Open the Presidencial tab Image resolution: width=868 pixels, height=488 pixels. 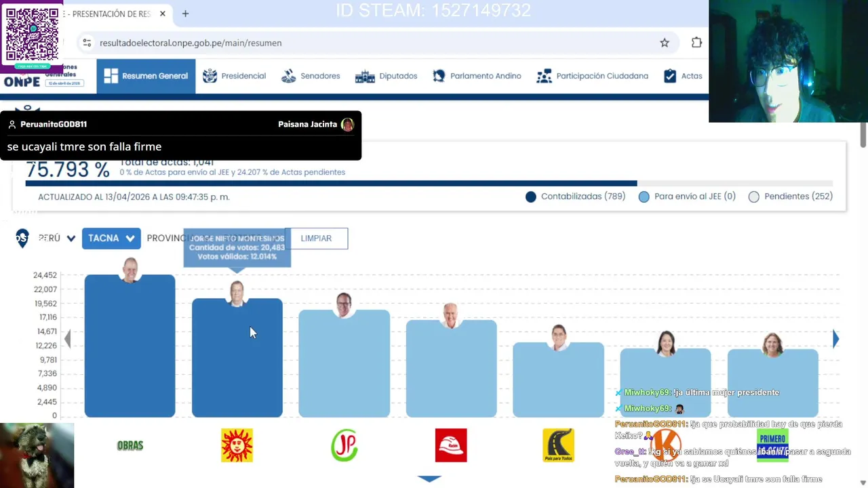235,76
